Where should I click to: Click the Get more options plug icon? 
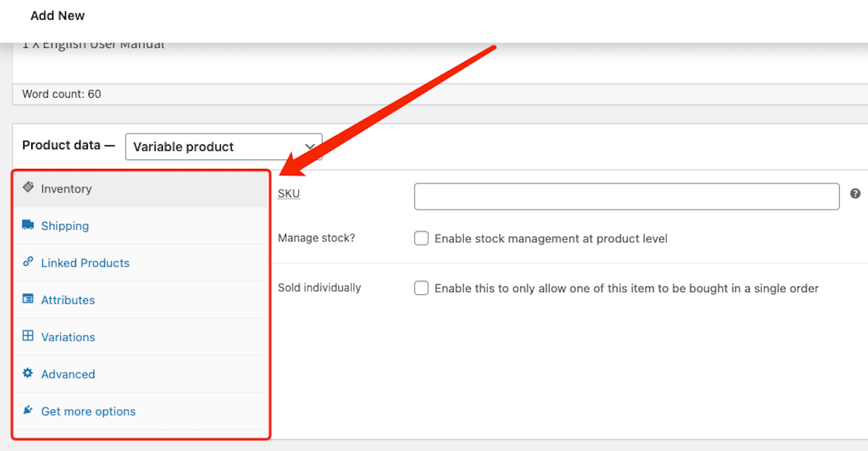click(28, 410)
